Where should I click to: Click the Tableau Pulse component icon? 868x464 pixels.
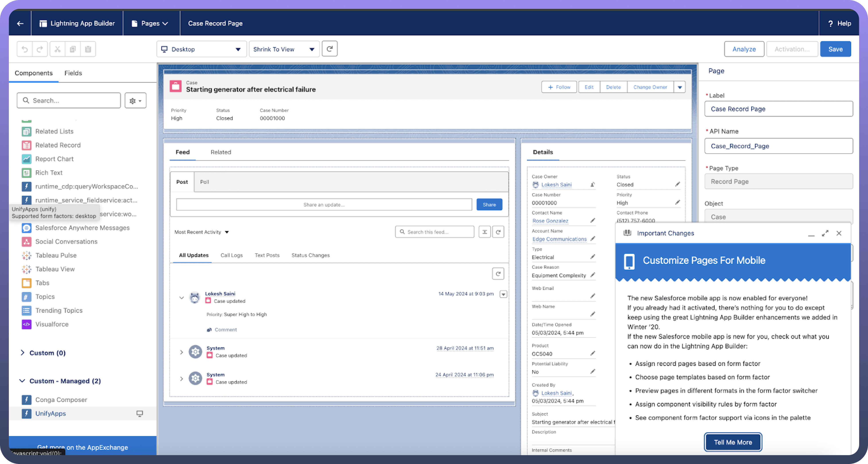click(x=27, y=255)
